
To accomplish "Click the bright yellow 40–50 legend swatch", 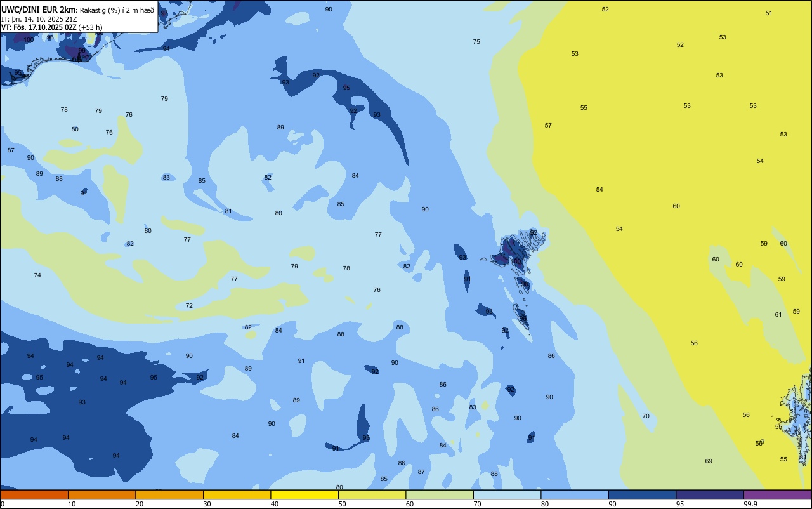I will tap(304, 494).
